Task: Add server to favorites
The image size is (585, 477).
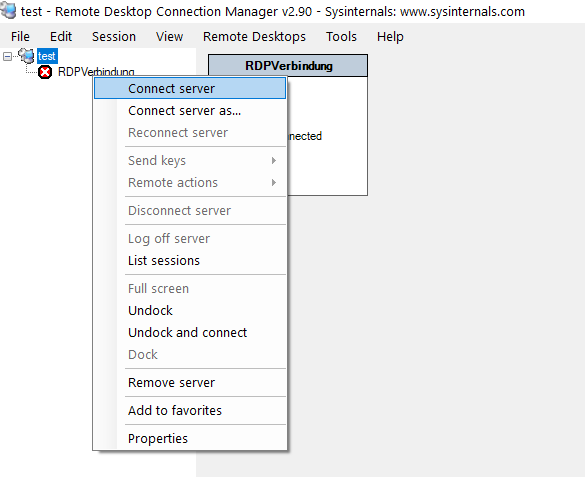Action: point(190,411)
